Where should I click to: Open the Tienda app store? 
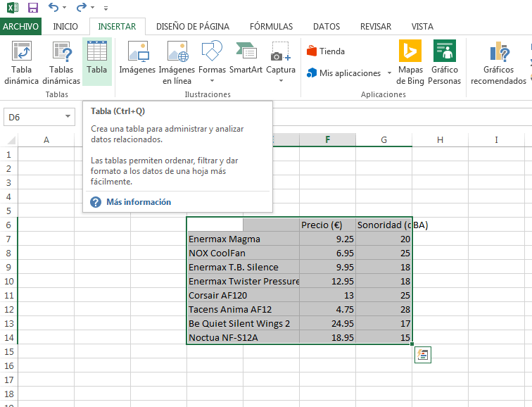coord(326,51)
